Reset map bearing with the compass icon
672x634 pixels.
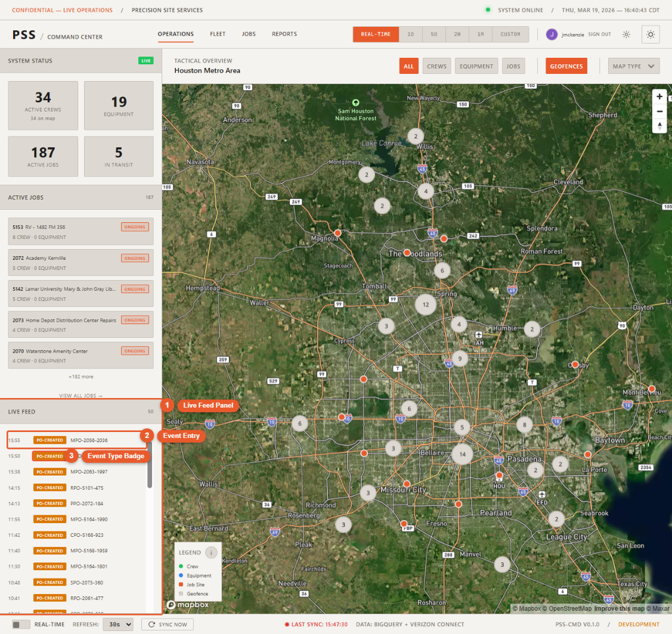(x=659, y=126)
